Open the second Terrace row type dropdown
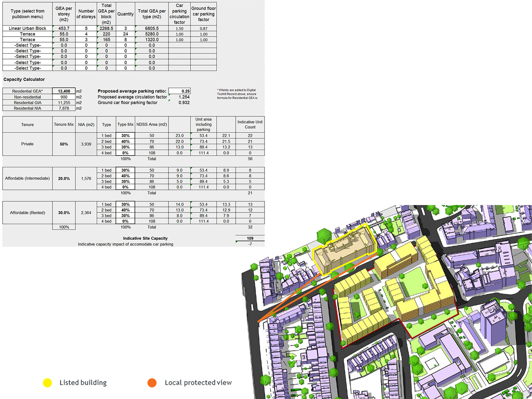This screenshot has width=532, height=399. [x=27, y=40]
